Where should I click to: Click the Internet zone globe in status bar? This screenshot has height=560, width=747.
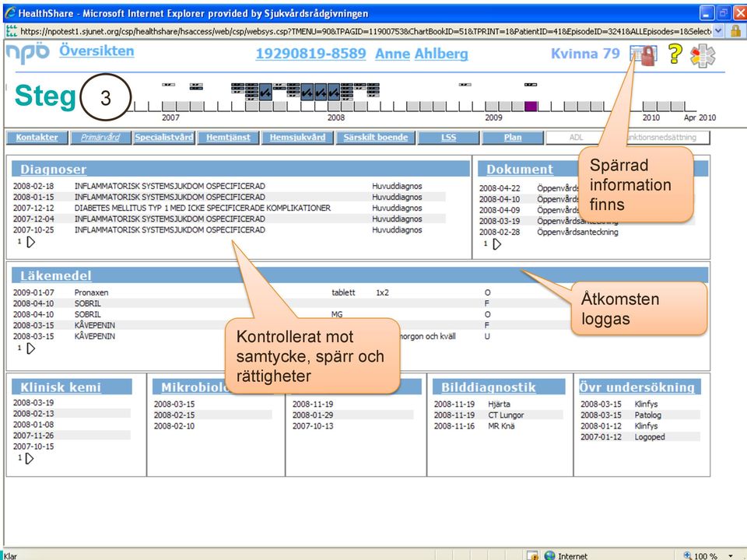550,555
